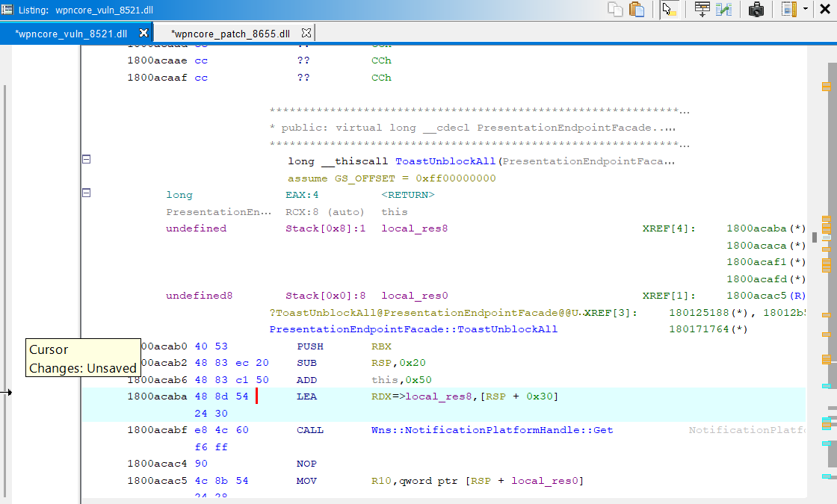Click the CALL mnemonic
Image resolution: width=837 pixels, height=504 pixels.
(x=309, y=430)
